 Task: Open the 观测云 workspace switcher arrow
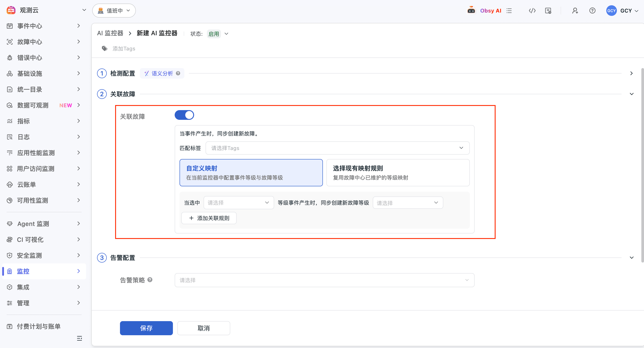pyautogui.click(x=84, y=10)
